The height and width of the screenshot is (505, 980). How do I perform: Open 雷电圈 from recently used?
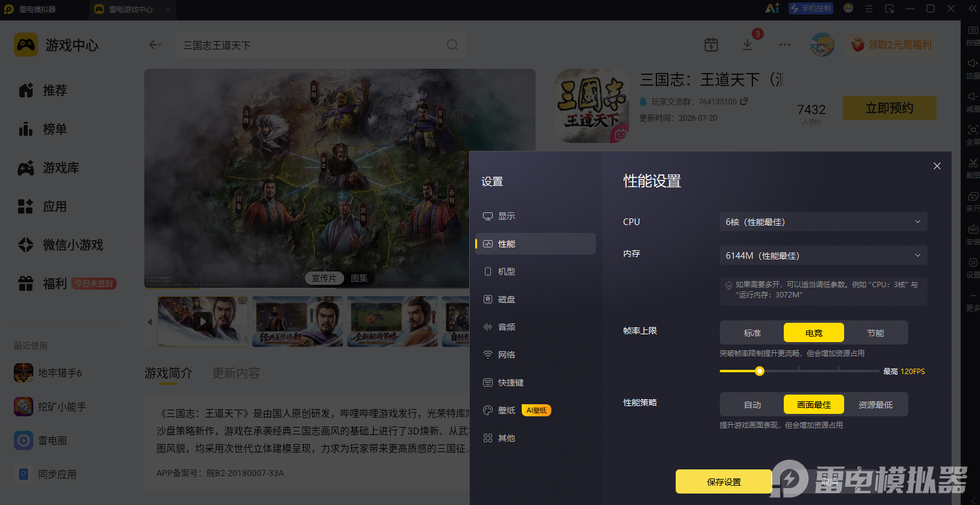[x=40, y=440]
